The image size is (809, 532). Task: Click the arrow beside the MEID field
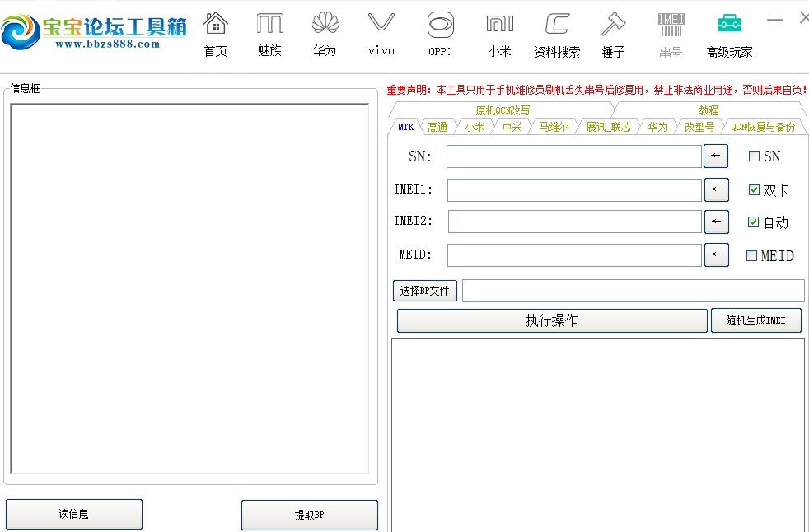coord(716,255)
